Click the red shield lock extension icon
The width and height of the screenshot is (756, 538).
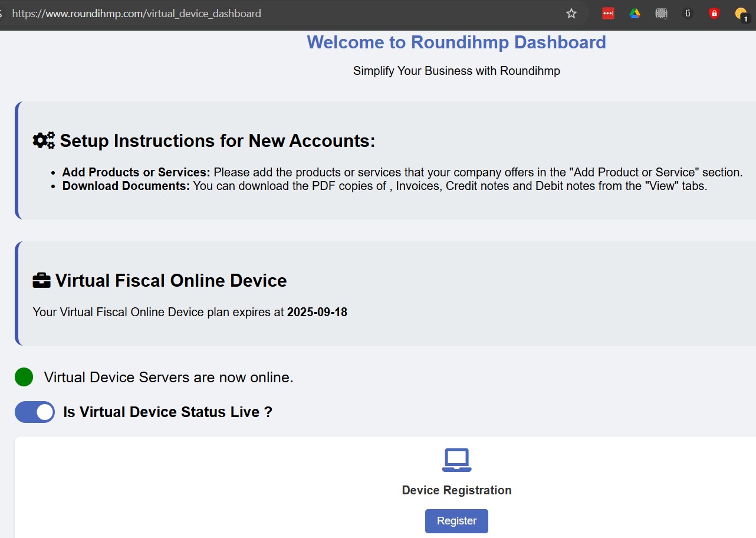[x=714, y=13]
